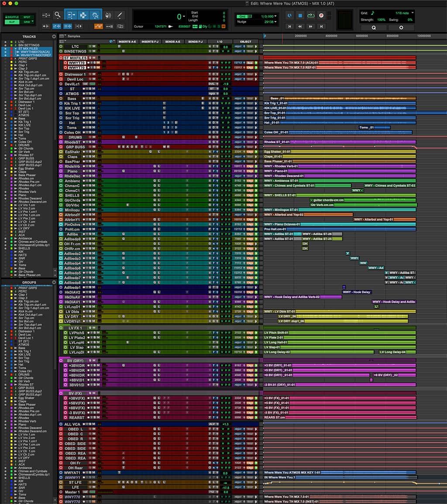Collapse the ST MIXFILES folder track
Viewport: 447px width, 504px height.
61,58
